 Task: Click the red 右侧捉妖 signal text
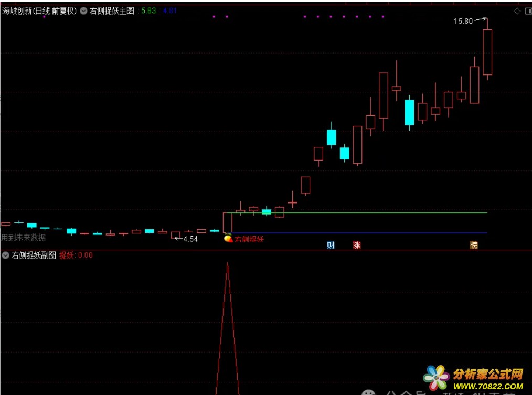249,239
